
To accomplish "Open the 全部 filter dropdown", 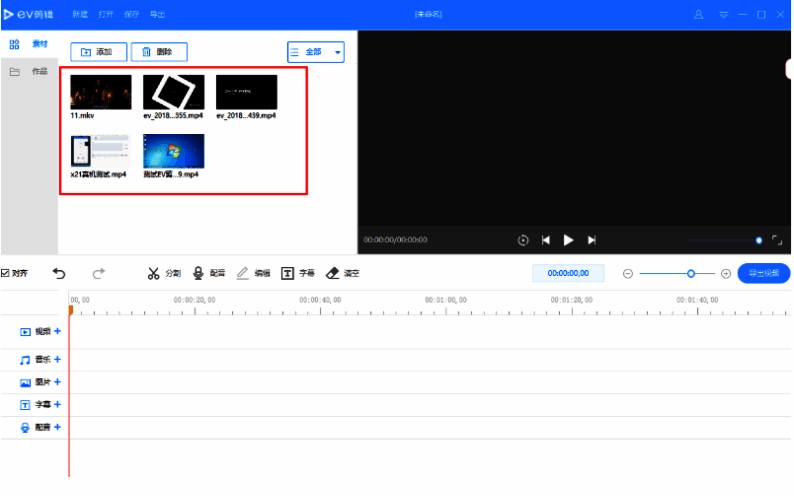I will pyautogui.click(x=315, y=52).
